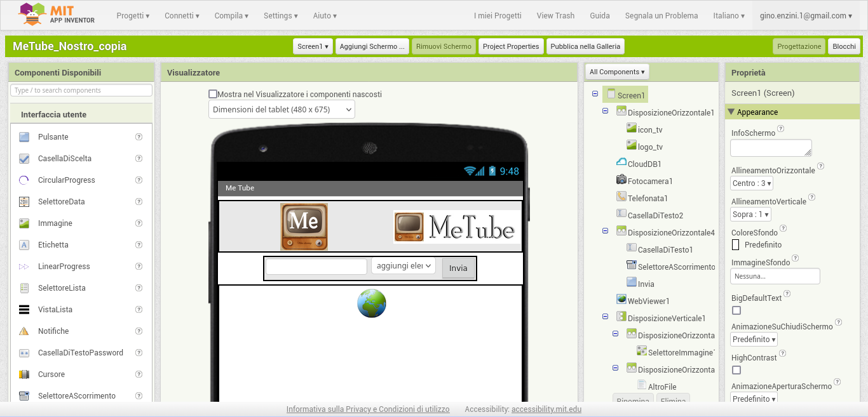Select the CloudDB1 cloud icon

coord(621,163)
